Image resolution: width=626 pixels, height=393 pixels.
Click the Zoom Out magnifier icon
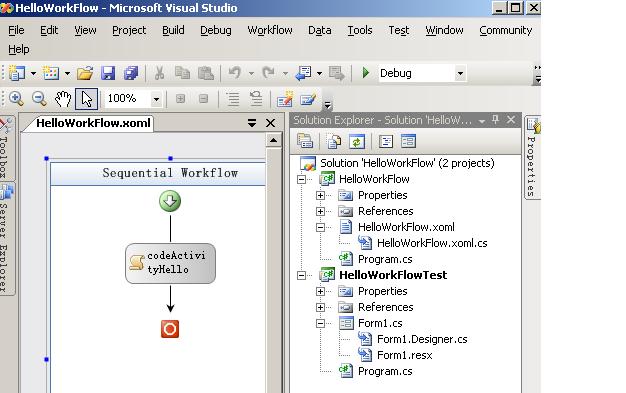pyautogui.click(x=39, y=99)
